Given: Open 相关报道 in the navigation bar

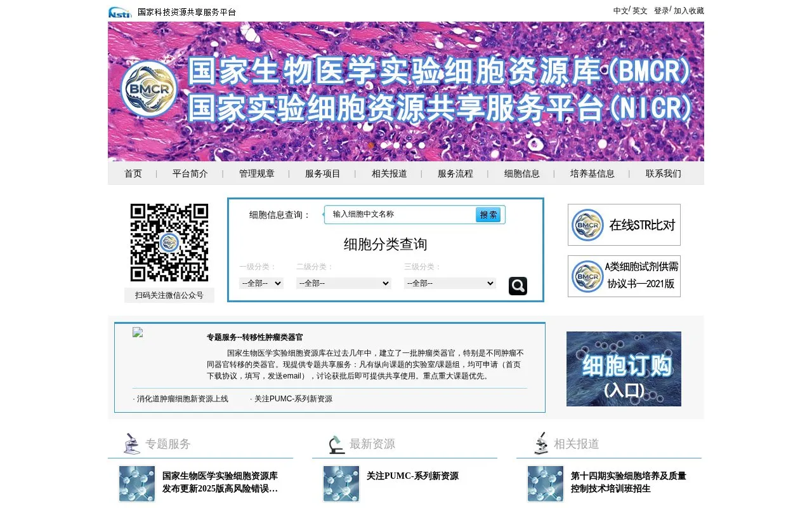Looking at the screenshot, I should [390, 173].
